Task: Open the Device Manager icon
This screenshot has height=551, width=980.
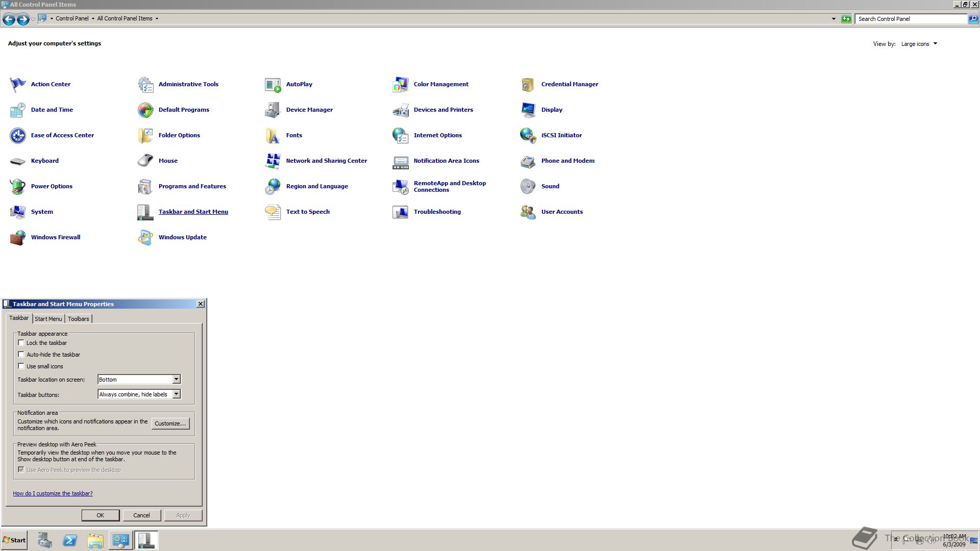Action: (x=273, y=110)
